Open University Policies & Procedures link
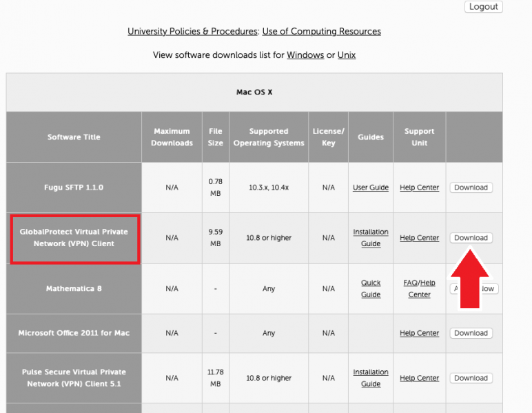The width and height of the screenshot is (532, 413). [x=192, y=32]
